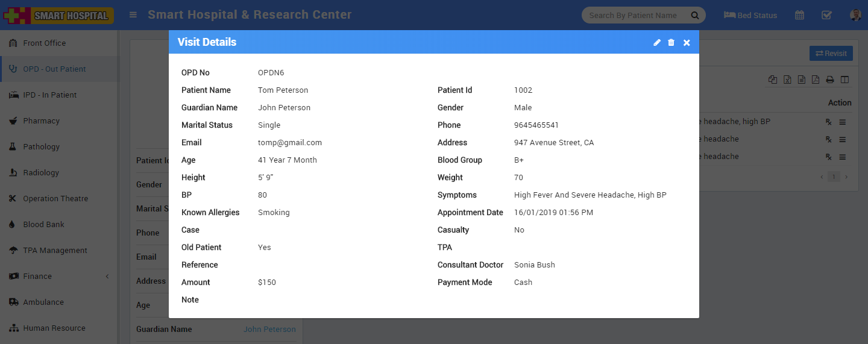Click the user profile avatar
Viewport: 868px width, 344px height.
point(855,15)
